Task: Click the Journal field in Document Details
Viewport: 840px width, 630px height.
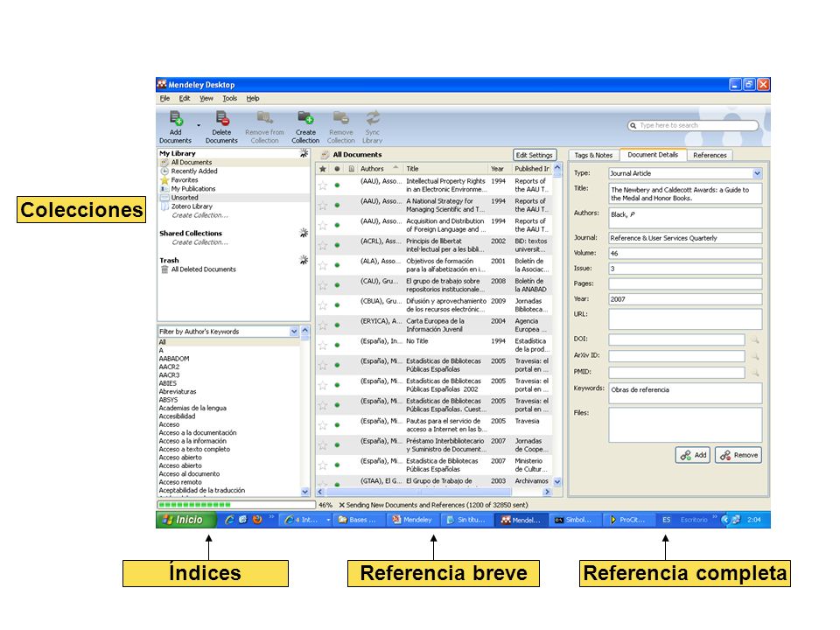Action: [685, 238]
